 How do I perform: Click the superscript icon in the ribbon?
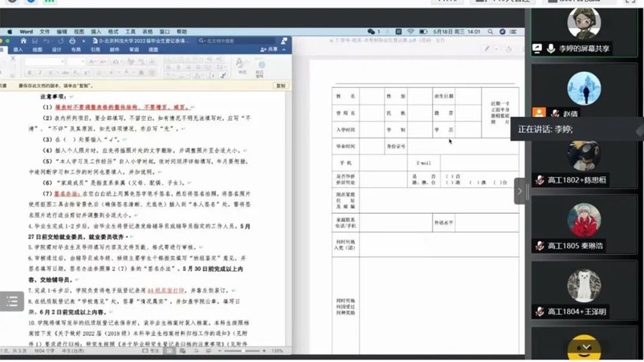87,72
